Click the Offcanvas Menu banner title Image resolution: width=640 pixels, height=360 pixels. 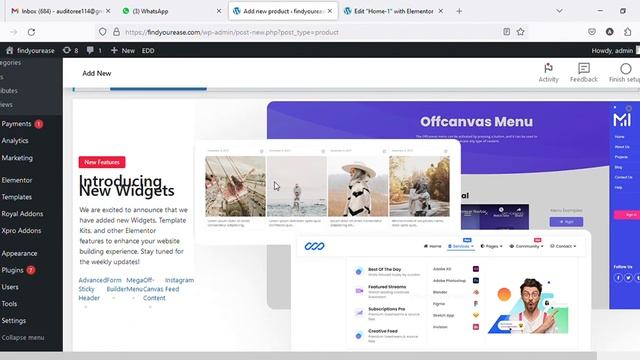tap(476, 122)
